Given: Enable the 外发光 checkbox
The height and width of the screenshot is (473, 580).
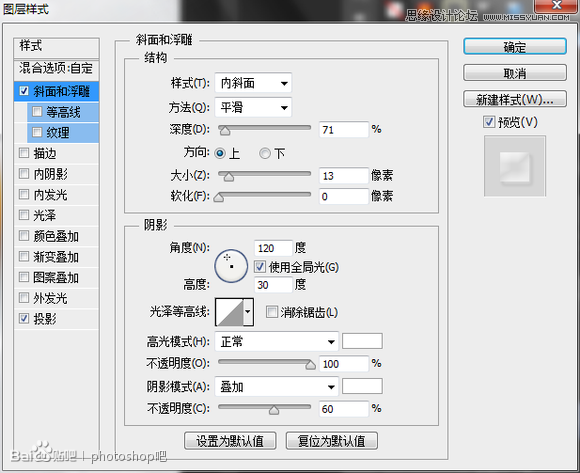Looking at the screenshot, I should point(24,298).
